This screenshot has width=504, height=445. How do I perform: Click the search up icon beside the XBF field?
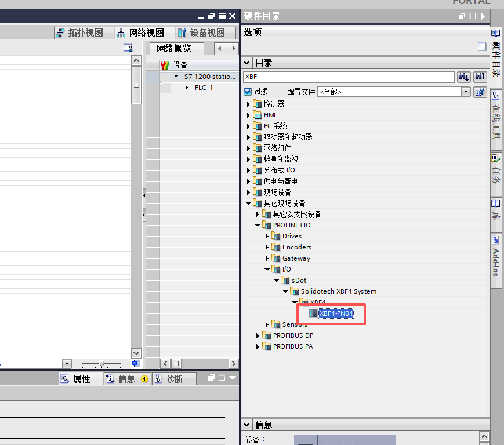(x=480, y=77)
